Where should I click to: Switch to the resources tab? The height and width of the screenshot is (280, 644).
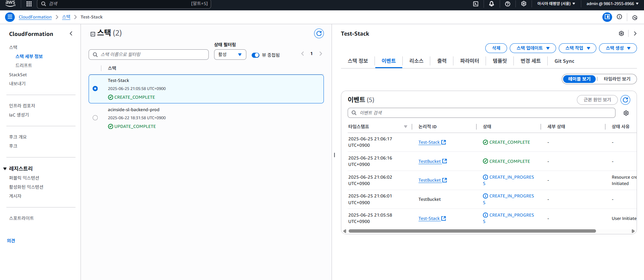click(x=416, y=61)
